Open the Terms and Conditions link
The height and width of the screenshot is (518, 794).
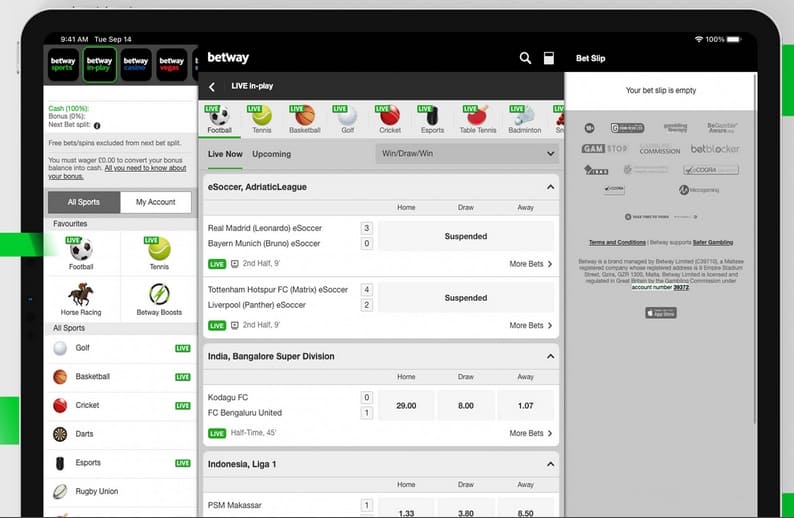pos(617,243)
